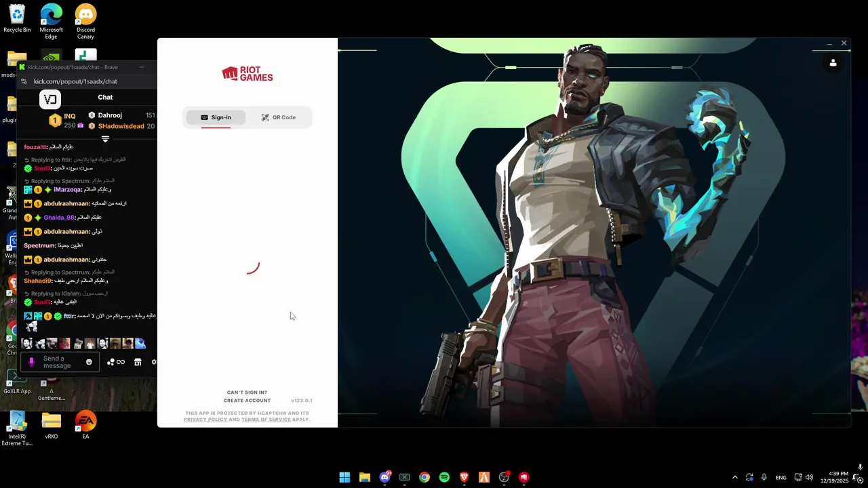
Task: Select username Ghaida_98 in chat
Action: click(59, 218)
